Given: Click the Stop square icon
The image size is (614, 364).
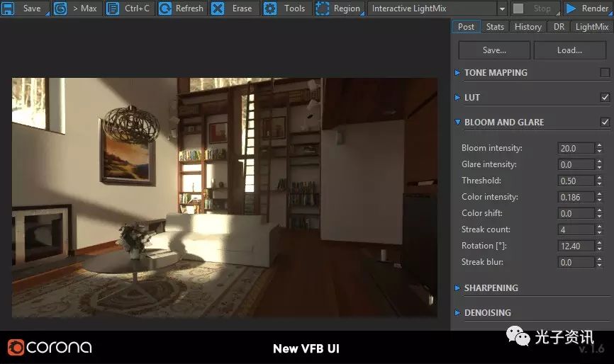Looking at the screenshot, I should coord(518,8).
